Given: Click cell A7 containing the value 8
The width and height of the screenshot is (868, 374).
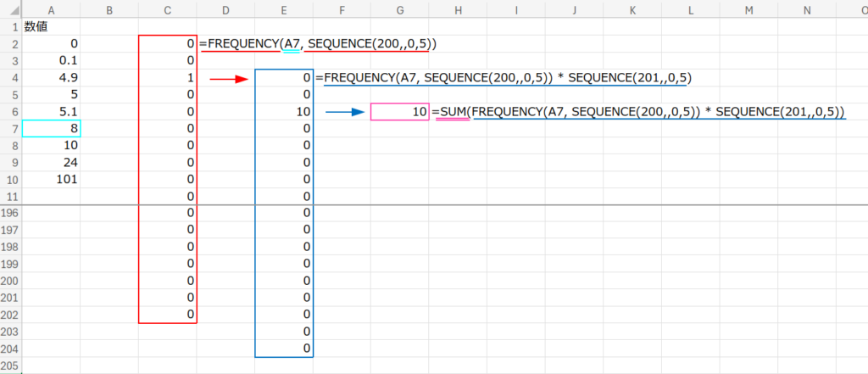Looking at the screenshot, I should point(51,128).
